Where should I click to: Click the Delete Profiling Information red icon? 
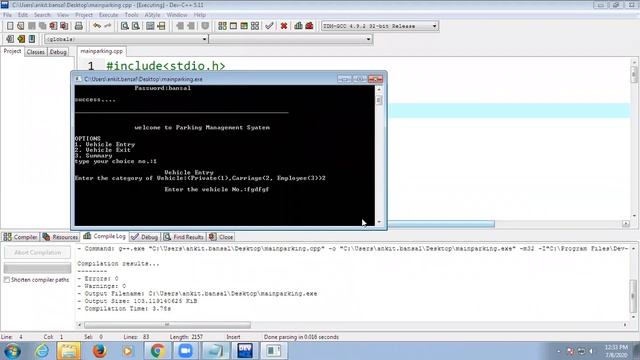[309, 26]
